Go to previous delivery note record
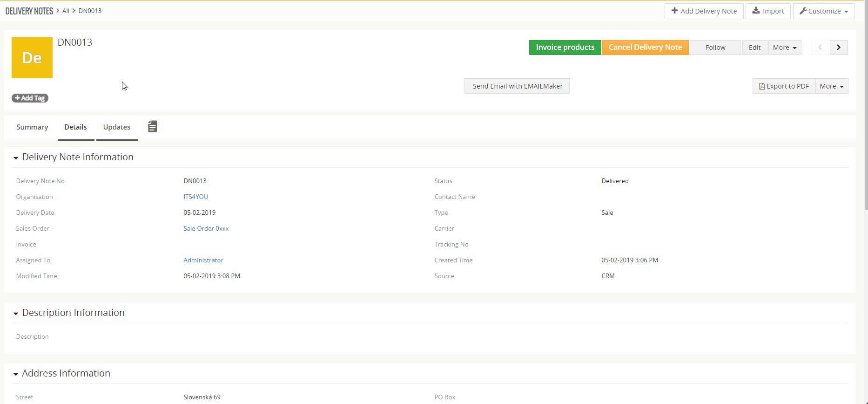 [820, 48]
